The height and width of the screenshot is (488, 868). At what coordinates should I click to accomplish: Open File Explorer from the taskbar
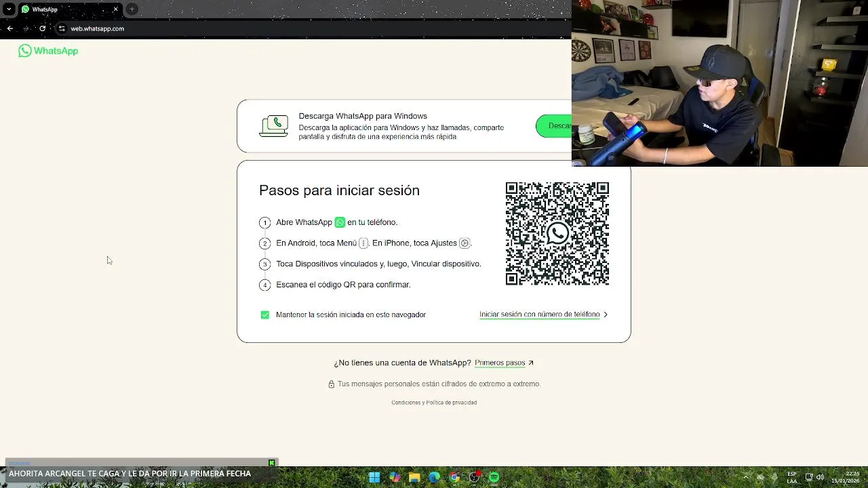(414, 477)
